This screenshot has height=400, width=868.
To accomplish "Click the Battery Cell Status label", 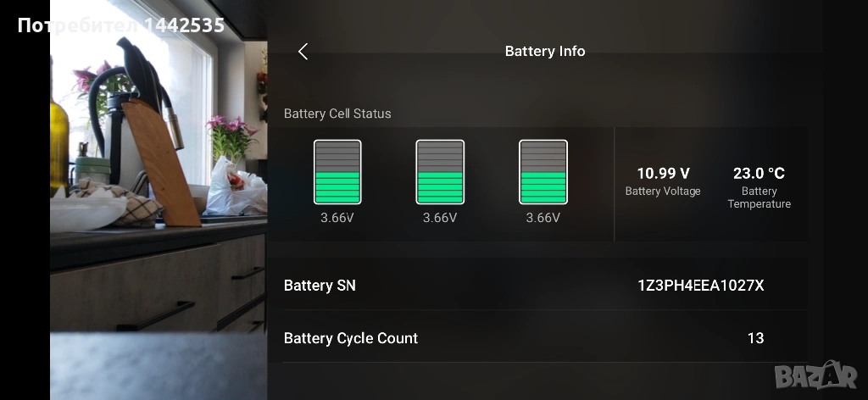I will pos(337,114).
